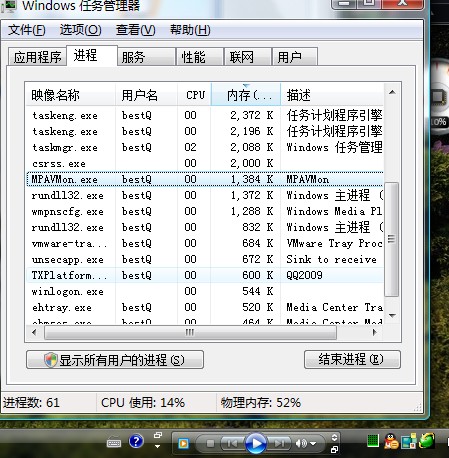Select the 进程 tab
Screen dimensions: 449x458
pos(92,56)
